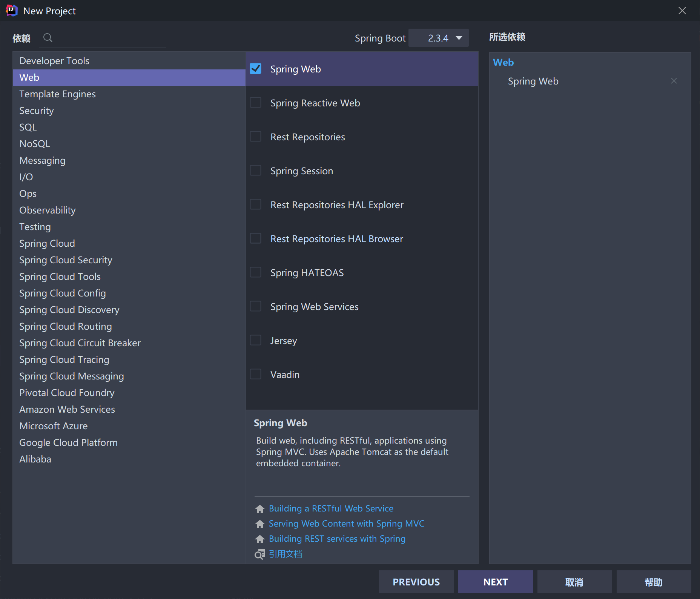This screenshot has width=700, height=599.
Task: Check the Vaadin checkbox
Action: [256, 374]
